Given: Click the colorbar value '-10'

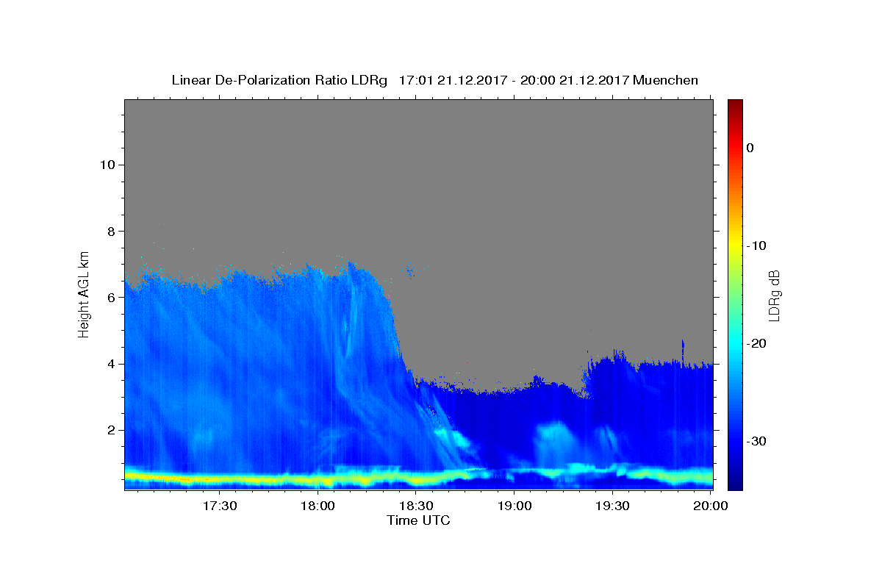Looking at the screenshot, I should [x=756, y=245].
